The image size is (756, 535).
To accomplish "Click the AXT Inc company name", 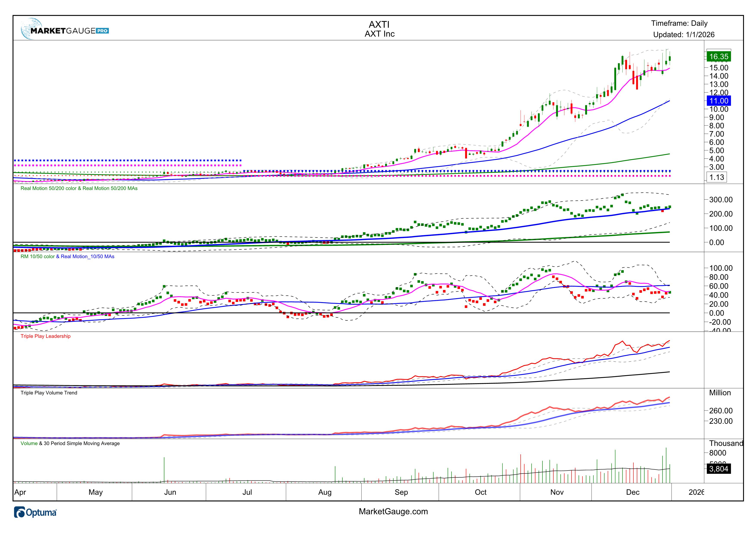I will coord(379,34).
